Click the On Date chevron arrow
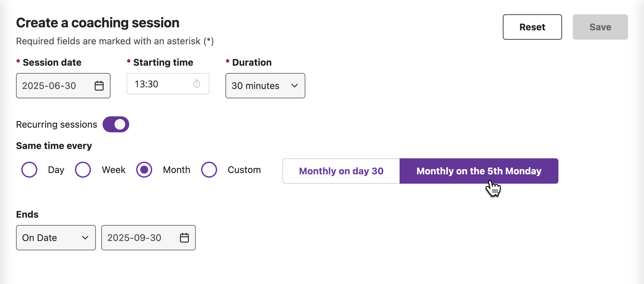Viewport: 644px width, 284px height. click(x=85, y=238)
